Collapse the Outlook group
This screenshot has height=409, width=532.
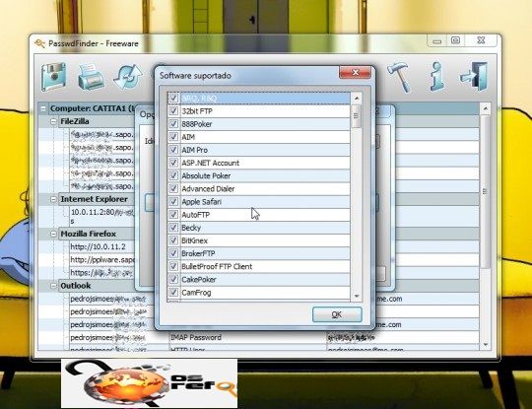(53, 286)
